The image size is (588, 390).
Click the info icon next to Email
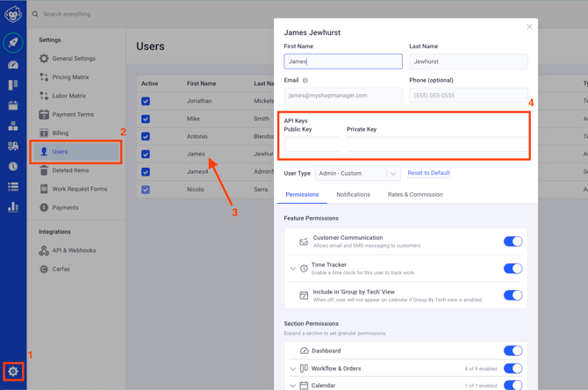305,81
